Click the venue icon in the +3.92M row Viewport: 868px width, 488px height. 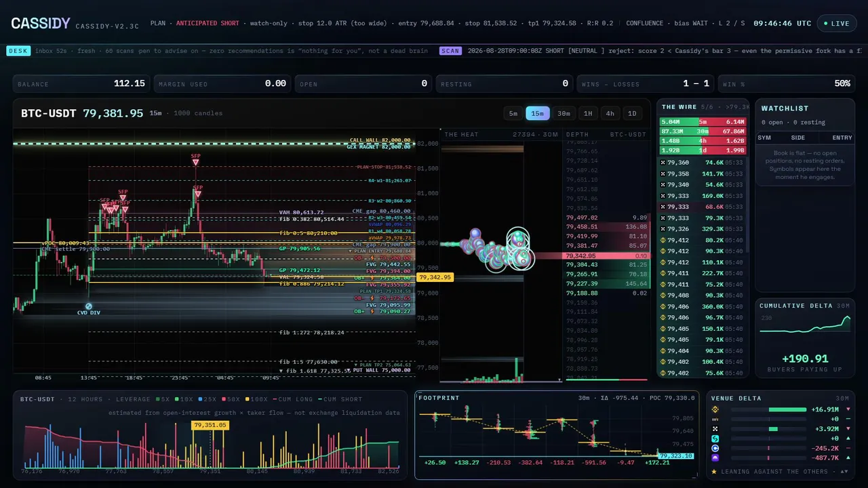click(715, 429)
